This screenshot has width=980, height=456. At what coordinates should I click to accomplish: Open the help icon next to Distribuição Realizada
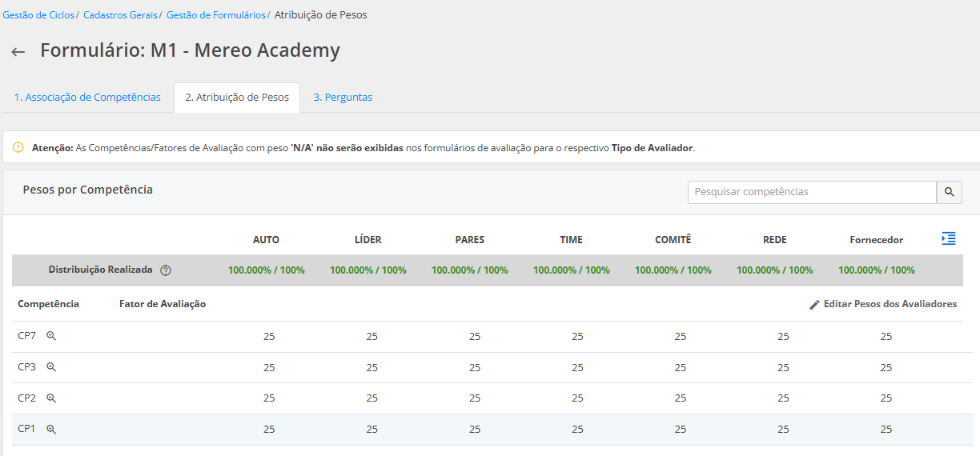166,270
